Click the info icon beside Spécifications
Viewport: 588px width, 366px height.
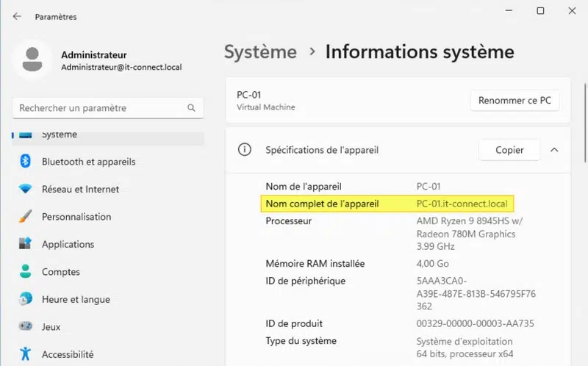coord(245,150)
